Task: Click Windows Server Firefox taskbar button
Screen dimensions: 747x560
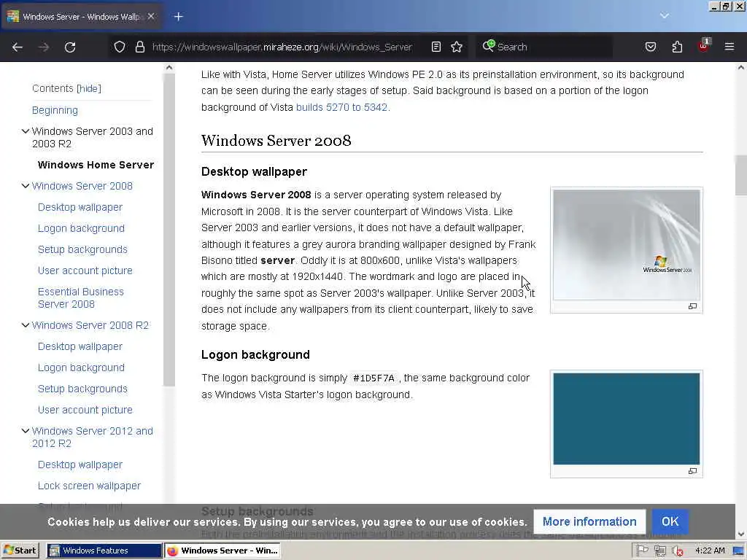Action: click(222, 551)
